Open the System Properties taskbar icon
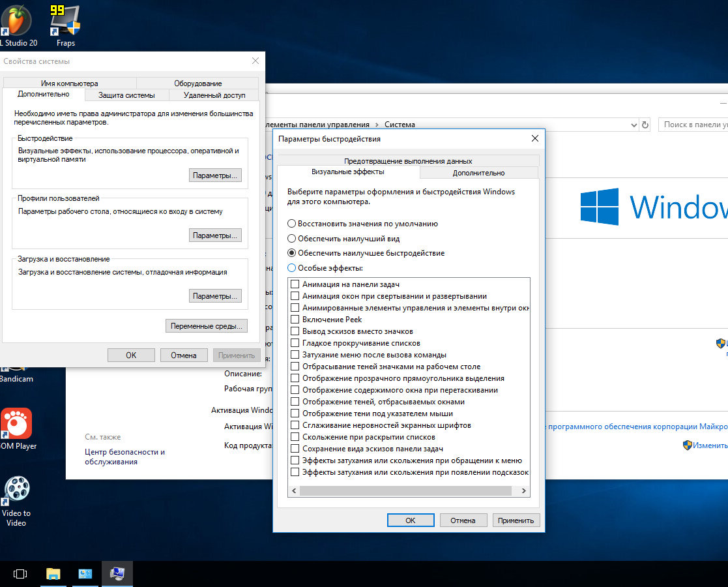This screenshot has height=587, width=728. [x=117, y=574]
